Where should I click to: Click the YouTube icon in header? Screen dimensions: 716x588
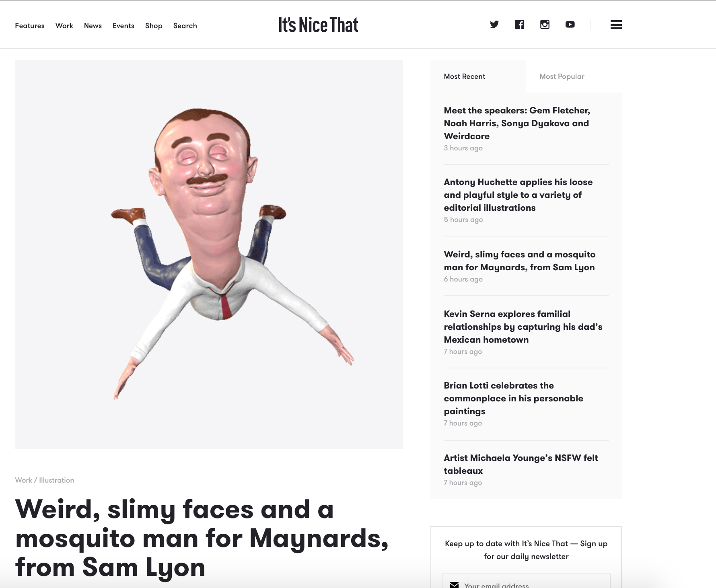point(570,25)
